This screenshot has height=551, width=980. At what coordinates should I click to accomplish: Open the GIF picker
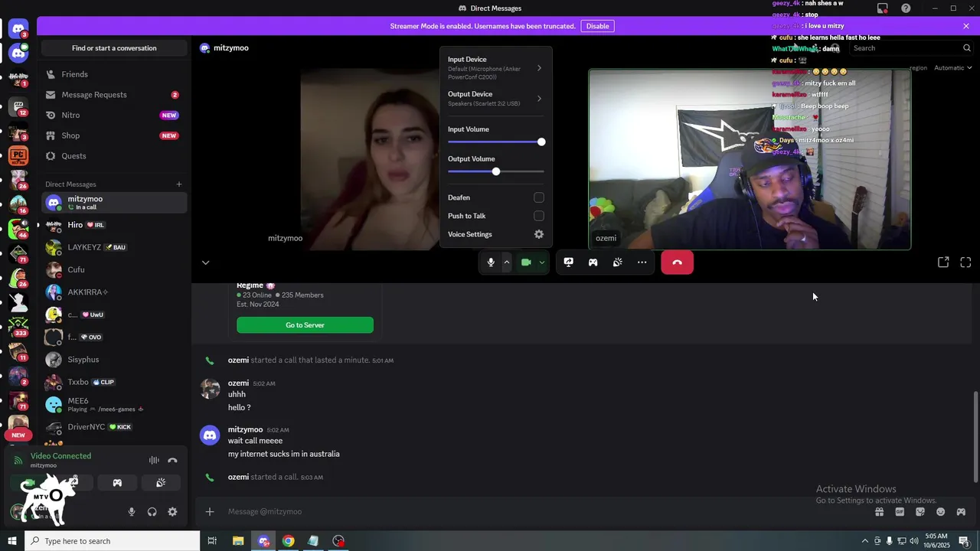point(900,512)
